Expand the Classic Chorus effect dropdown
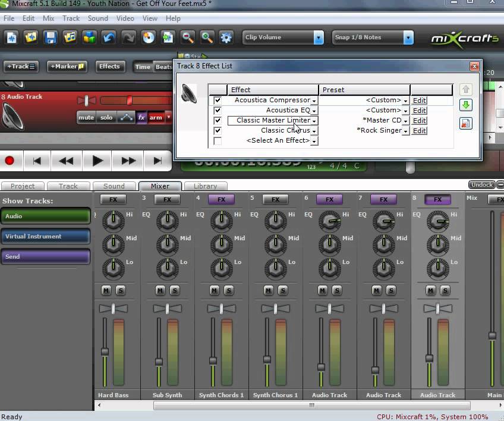Screen dimensions: 504x421 click(x=314, y=131)
